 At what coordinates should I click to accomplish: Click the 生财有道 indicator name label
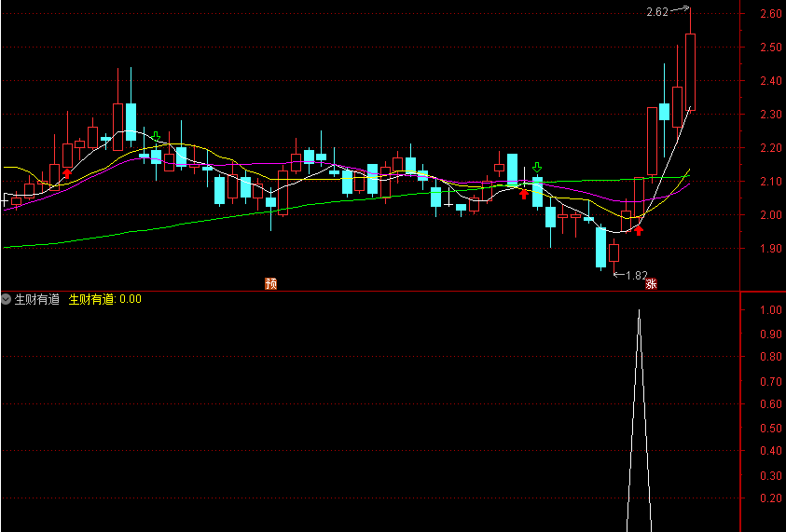tap(37, 300)
